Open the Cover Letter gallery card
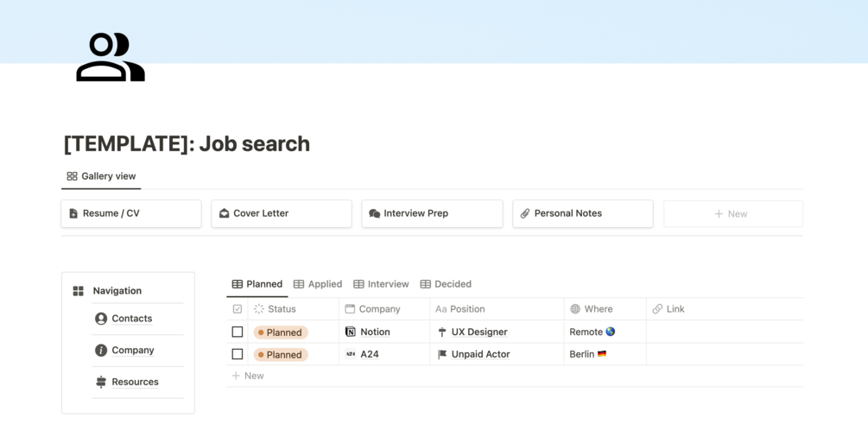Screen dimensions: 868x437 [x=282, y=213]
